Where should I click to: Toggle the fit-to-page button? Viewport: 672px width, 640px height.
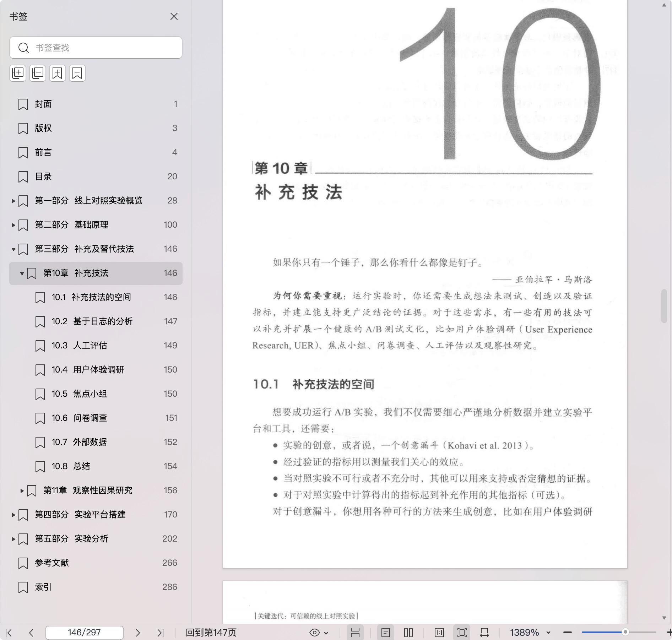[x=462, y=633]
